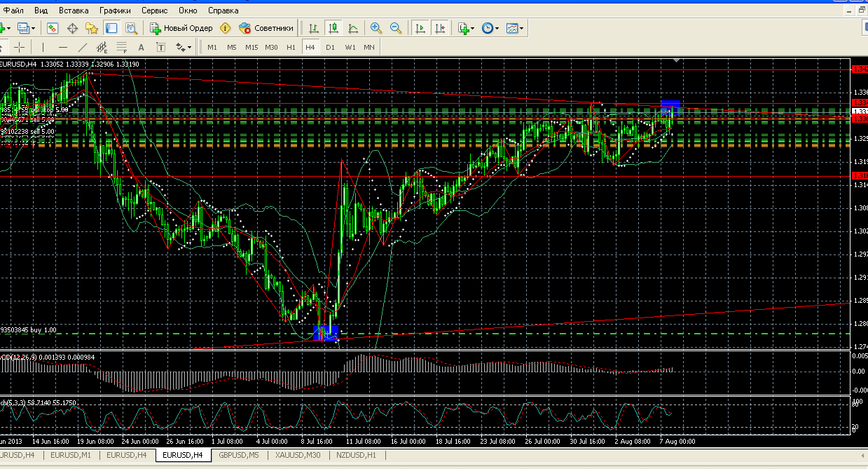This screenshot has width=868, height=469.
Task: Select the crosshair cursor tool
Action: pos(20,47)
